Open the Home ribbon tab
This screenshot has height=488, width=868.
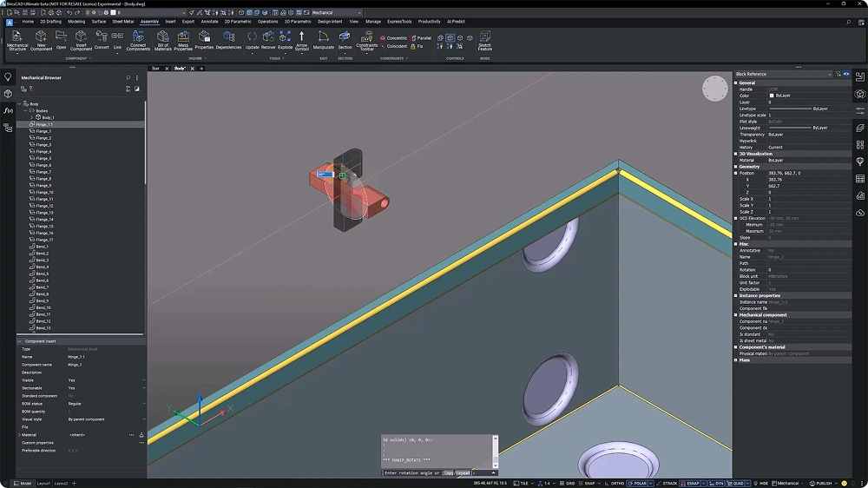28,22
